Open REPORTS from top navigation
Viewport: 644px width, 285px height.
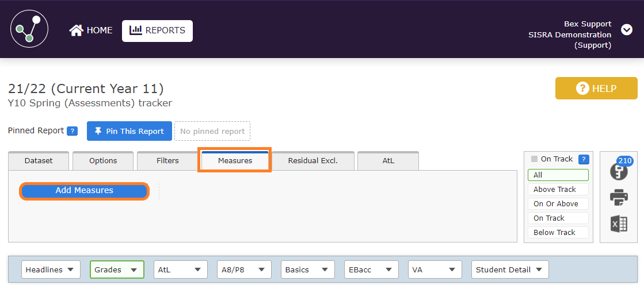[x=157, y=30]
